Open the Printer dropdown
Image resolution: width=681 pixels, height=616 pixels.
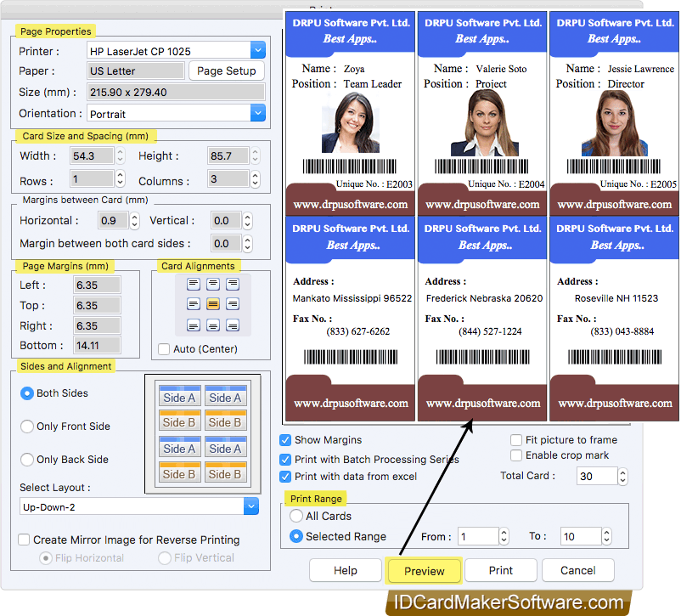click(258, 51)
